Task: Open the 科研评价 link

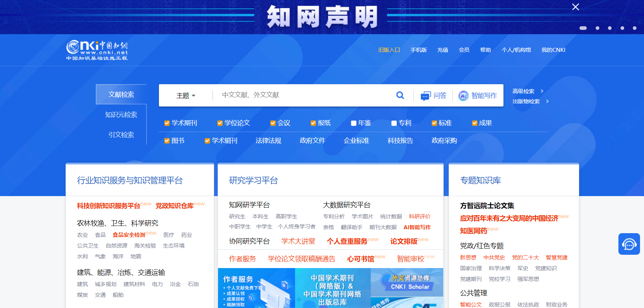Action: 420,217
